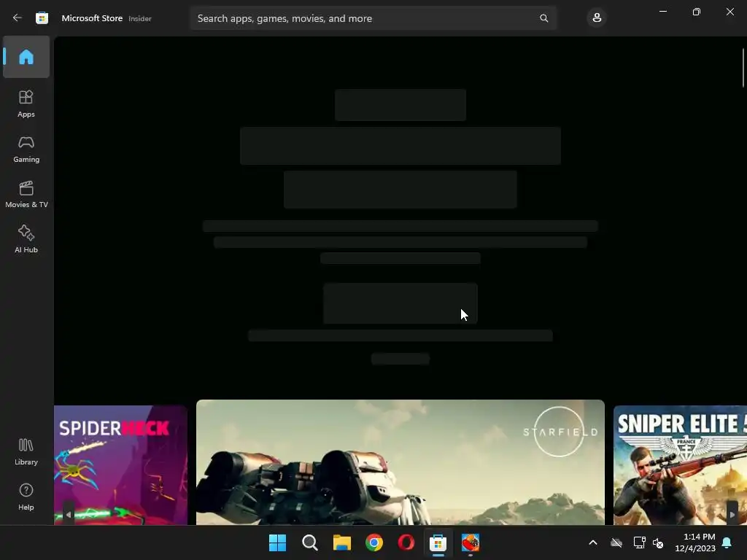Click the vertical scrollbar thumb
Image resolution: width=747 pixels, height=560 pixels.
743,68
